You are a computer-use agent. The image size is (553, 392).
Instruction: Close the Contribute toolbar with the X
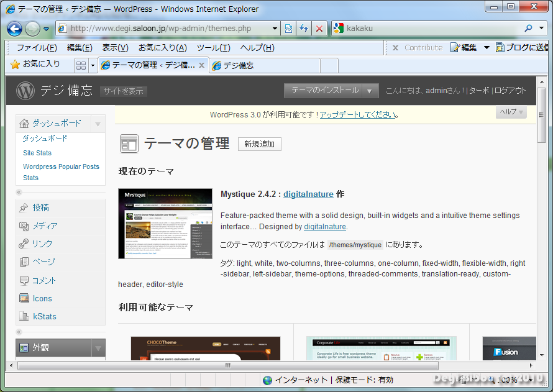[x=395, y=48]
